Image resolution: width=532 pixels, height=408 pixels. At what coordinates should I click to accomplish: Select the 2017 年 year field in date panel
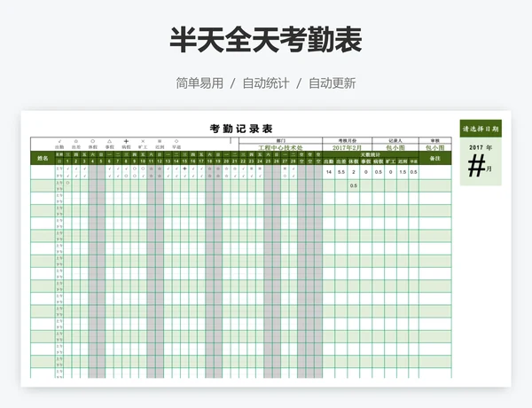click(x=481, y=147)
